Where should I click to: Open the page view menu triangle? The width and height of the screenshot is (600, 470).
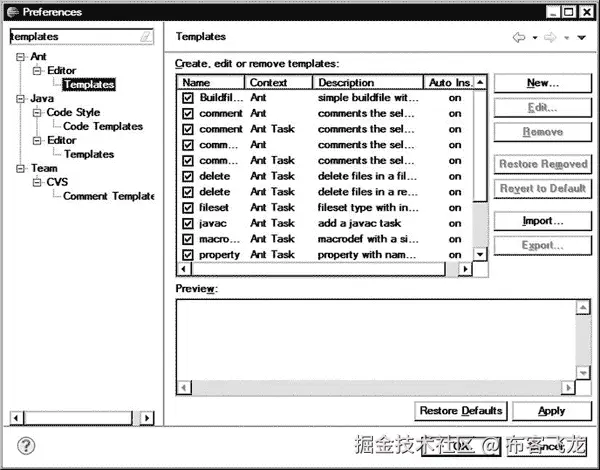pyautogui.click(x=582, y=38)
